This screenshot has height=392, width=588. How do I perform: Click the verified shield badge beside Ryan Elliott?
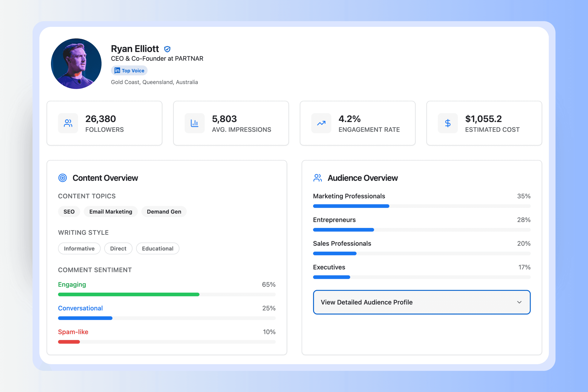click(167, 49)
